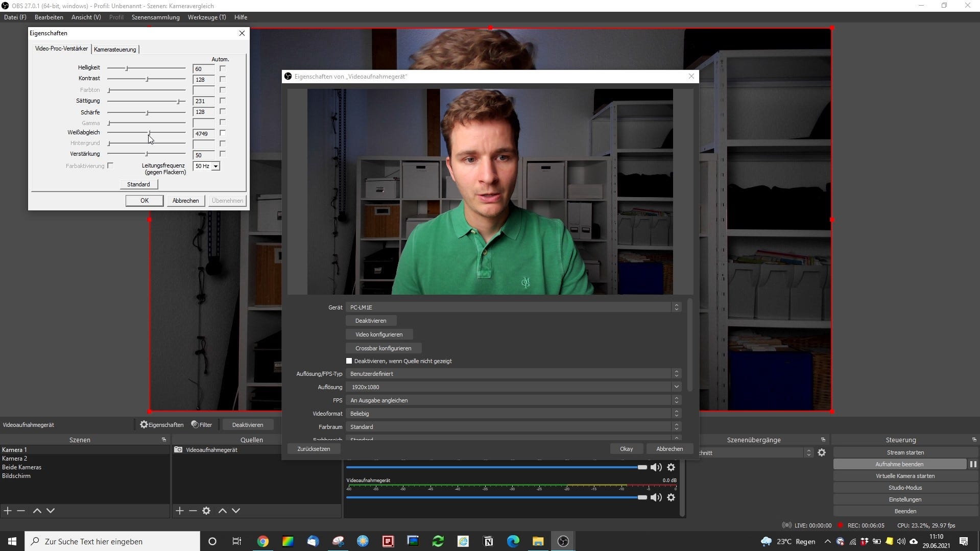Screen dimensions: 980x551
Task: Add a new scene with plus icon
Action: (x=8, y=511)
